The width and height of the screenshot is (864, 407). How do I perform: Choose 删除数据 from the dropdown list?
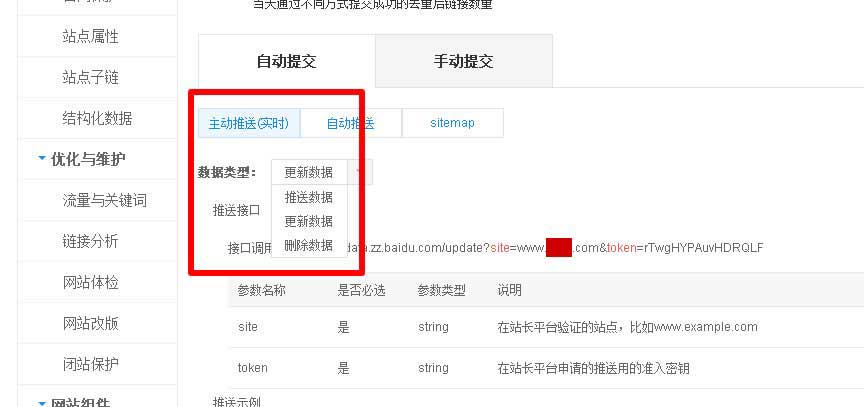pos(309,246)
